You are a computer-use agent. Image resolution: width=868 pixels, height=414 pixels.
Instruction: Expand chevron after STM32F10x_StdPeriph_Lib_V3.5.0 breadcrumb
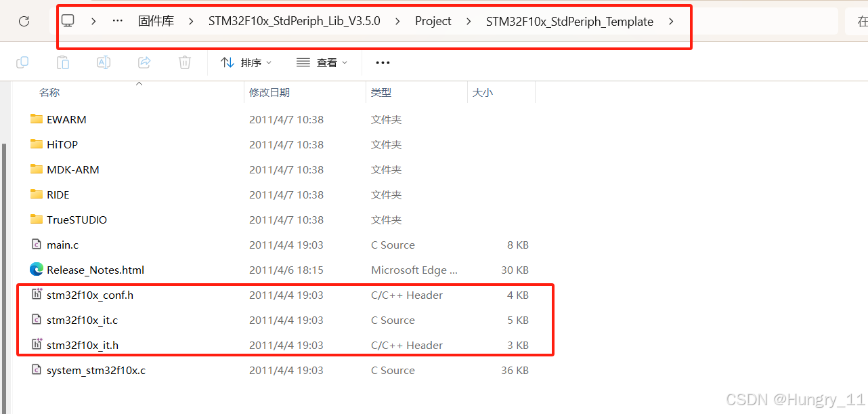pos(398,21)
